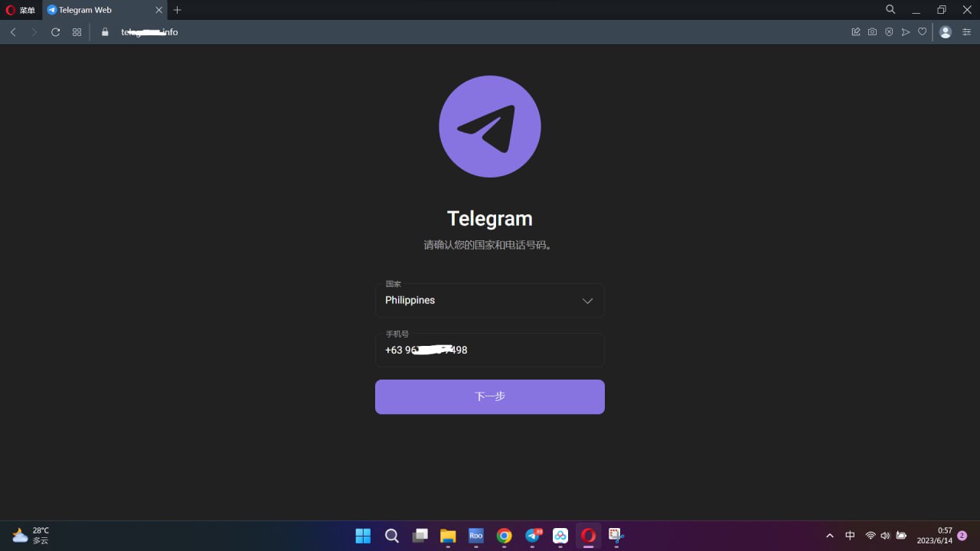This screenshot has height=551, width=980.
Task: Toggle the Chinese input method indicator
Action: pos(850,536)
